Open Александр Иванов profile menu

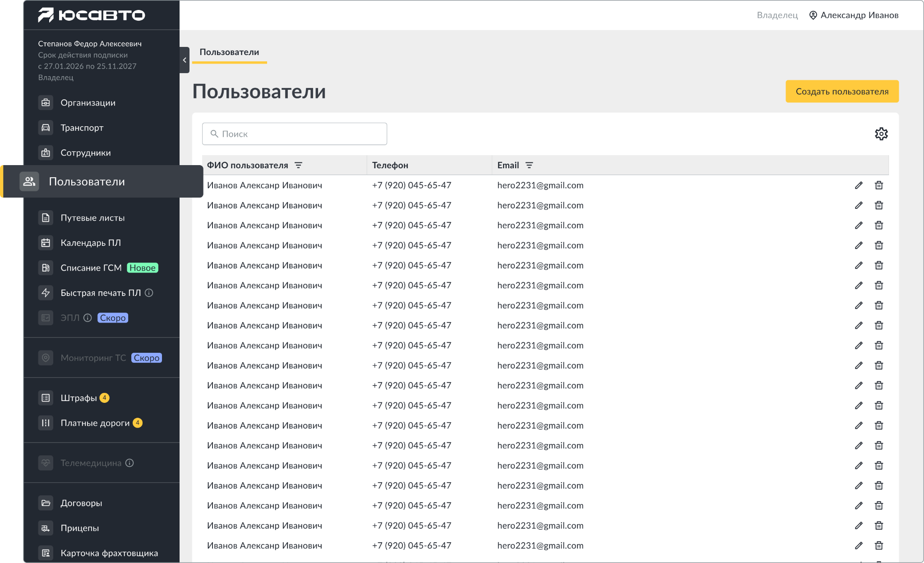tap(854, 15)
